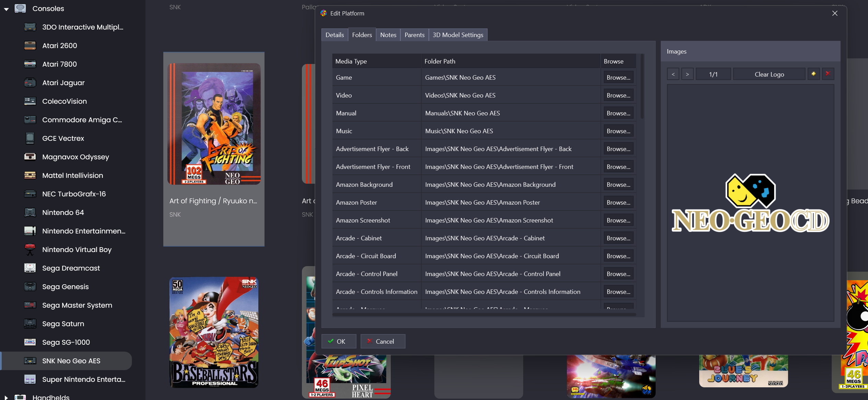
Task: Select the ColecoVision console icon
Action: [x=30, y=101]
